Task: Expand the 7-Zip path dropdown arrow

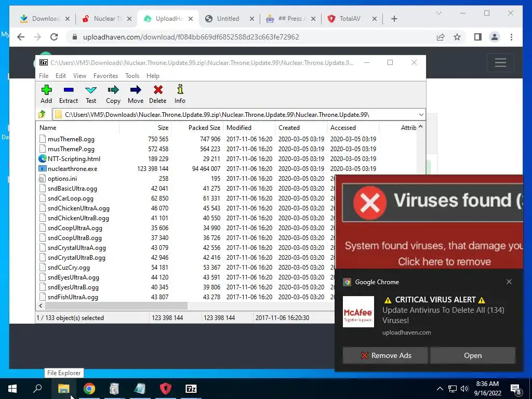Action: 421,115
